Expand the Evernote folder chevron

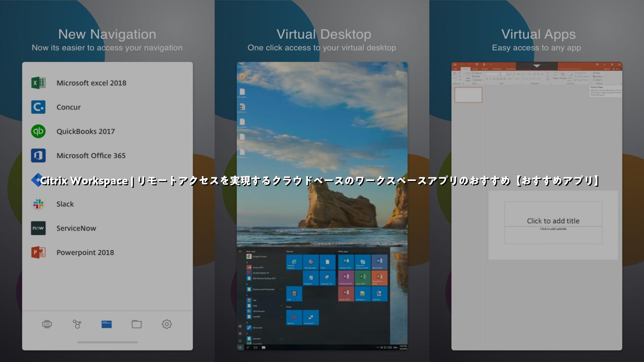[281, 339]
